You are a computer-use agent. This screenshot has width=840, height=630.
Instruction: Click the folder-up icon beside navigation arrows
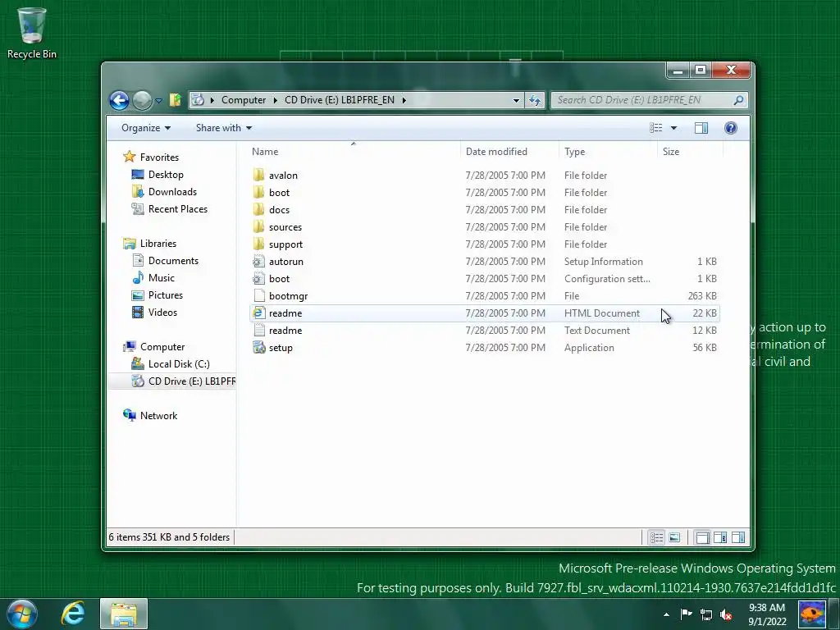[176, 99]
